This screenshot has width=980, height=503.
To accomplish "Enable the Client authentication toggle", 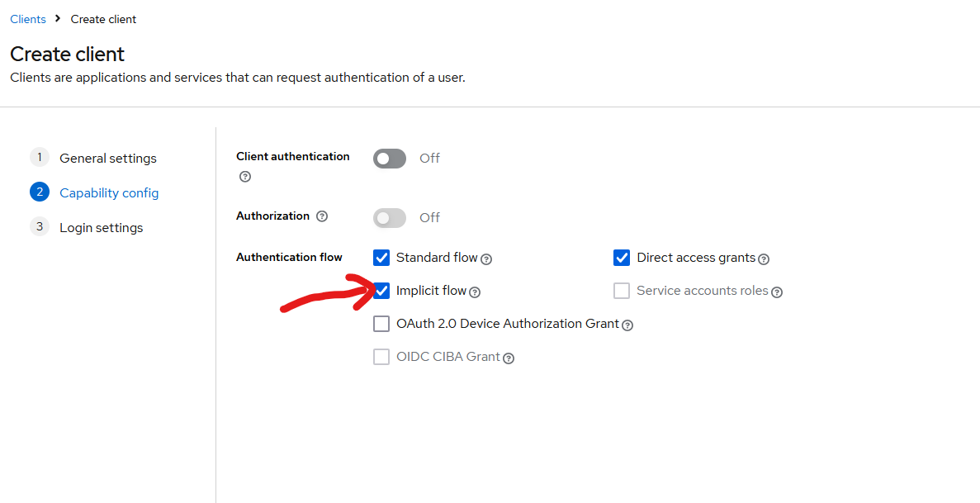I will pos(390,159).
